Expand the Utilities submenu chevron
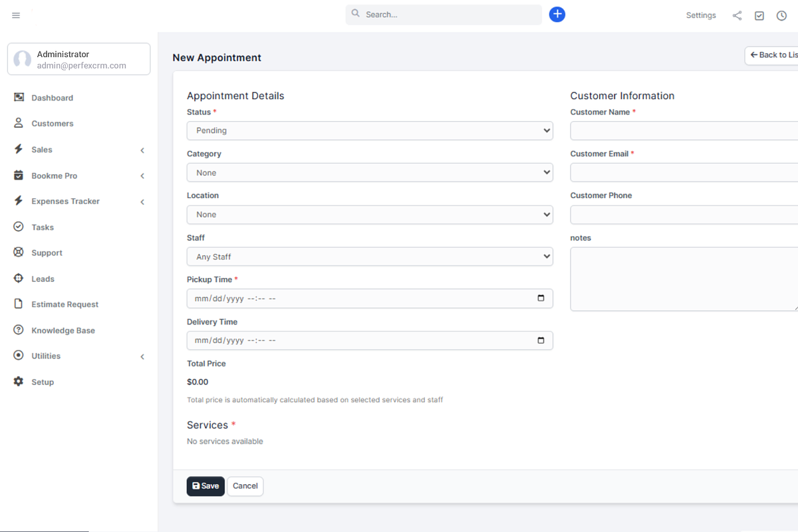 pyautogui.click(x=142, y=357)
